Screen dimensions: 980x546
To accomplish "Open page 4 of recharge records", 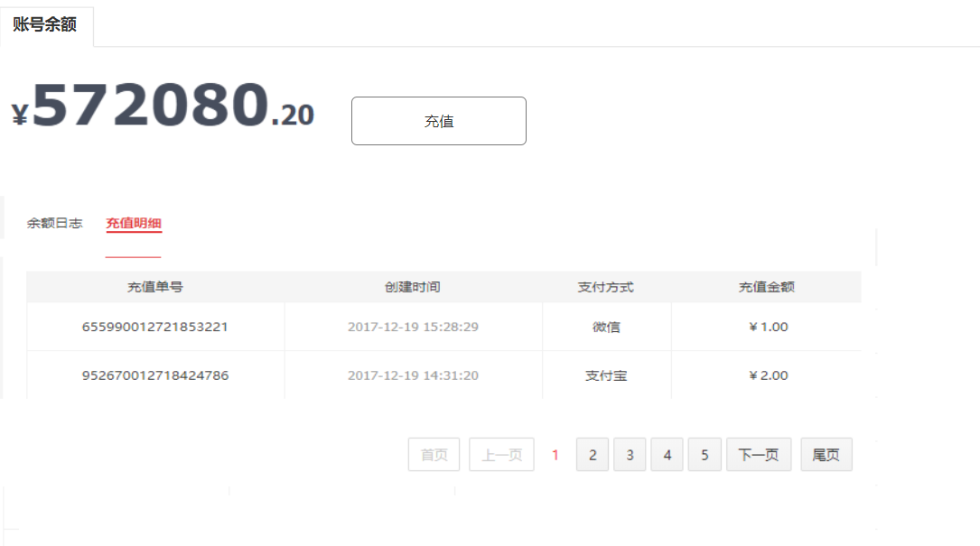I will [x=667, y=454].
